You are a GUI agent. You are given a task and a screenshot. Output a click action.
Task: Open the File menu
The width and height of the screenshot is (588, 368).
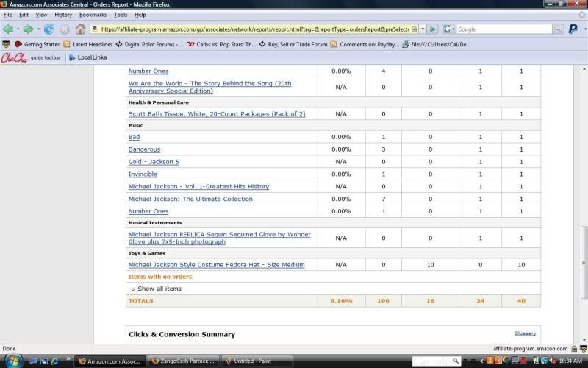(x=7, y=15)
